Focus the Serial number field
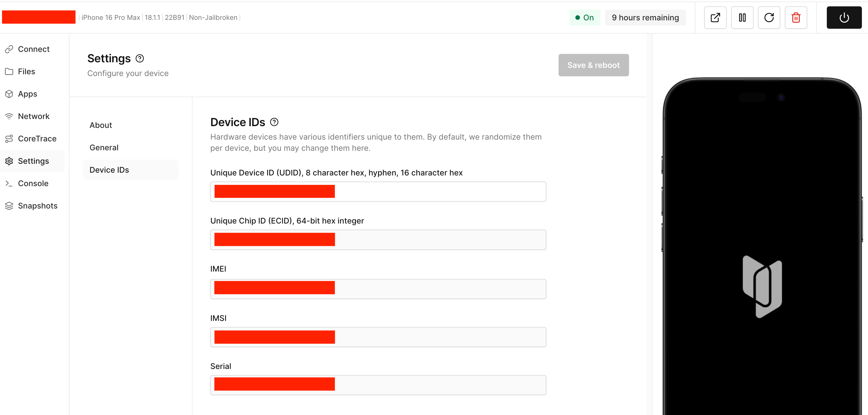868x415 pixels. (x=438, y=385)
